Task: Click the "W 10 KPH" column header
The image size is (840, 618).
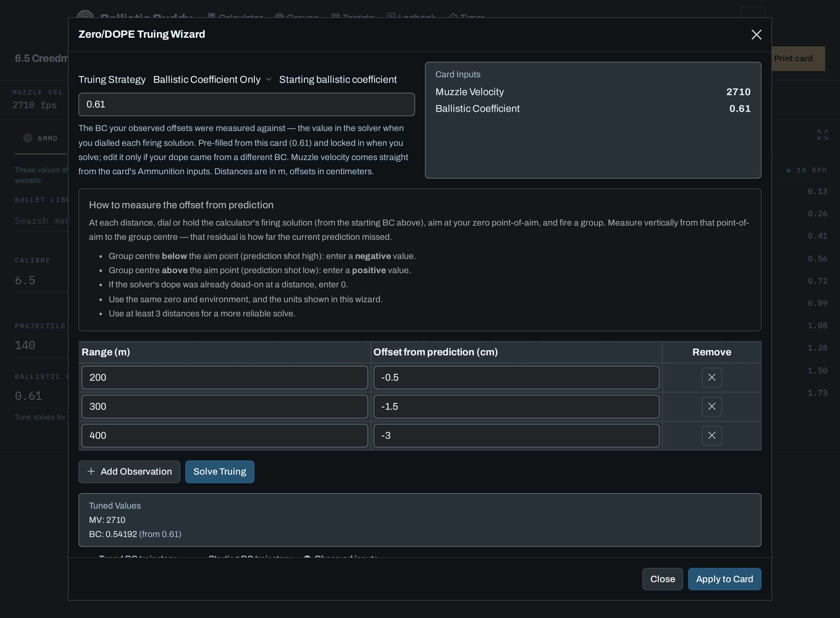Action: pos(806,170)
